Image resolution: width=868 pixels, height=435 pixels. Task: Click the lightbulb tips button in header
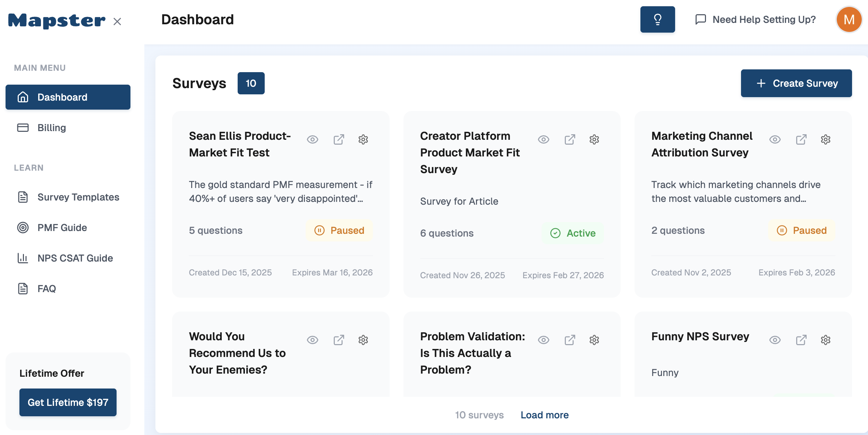coord(657,19)
